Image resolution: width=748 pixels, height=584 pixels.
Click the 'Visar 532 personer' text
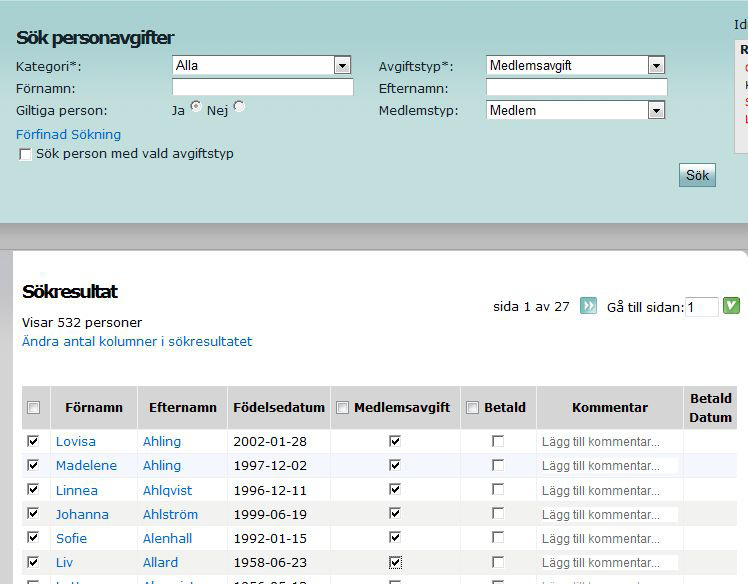pos(82,323)
